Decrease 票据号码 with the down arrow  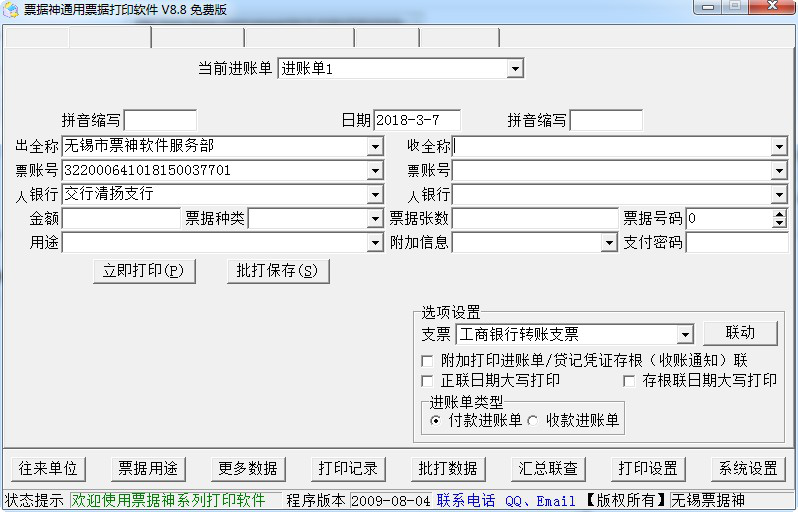tap(780, 223)
